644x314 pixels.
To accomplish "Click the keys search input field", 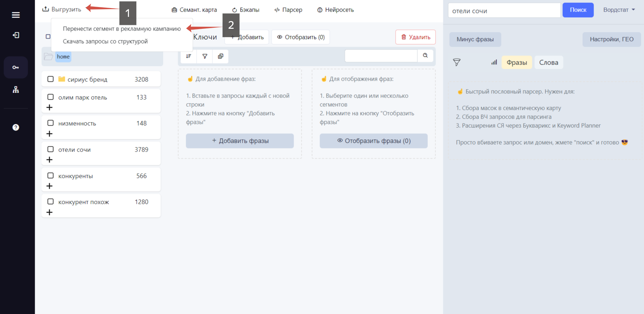I will click(x=381, y=56).
